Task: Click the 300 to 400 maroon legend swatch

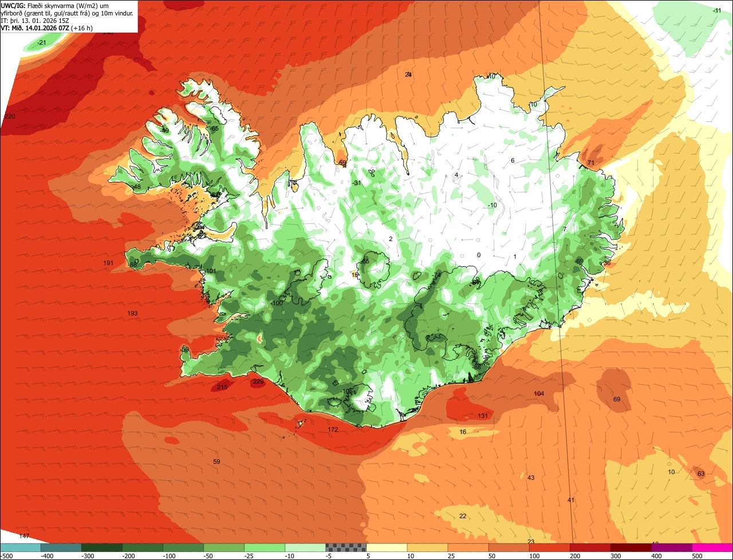Action: (x=630, y=547)
